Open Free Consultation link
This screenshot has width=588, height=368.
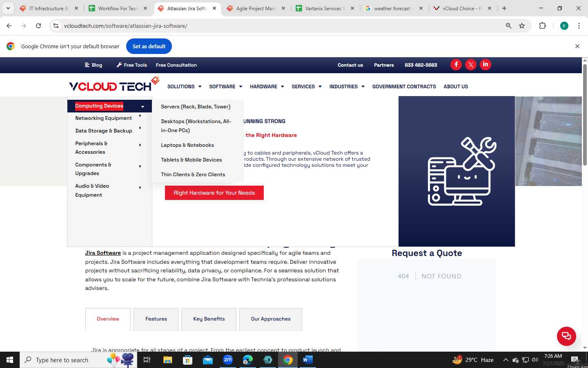point(176,65)
